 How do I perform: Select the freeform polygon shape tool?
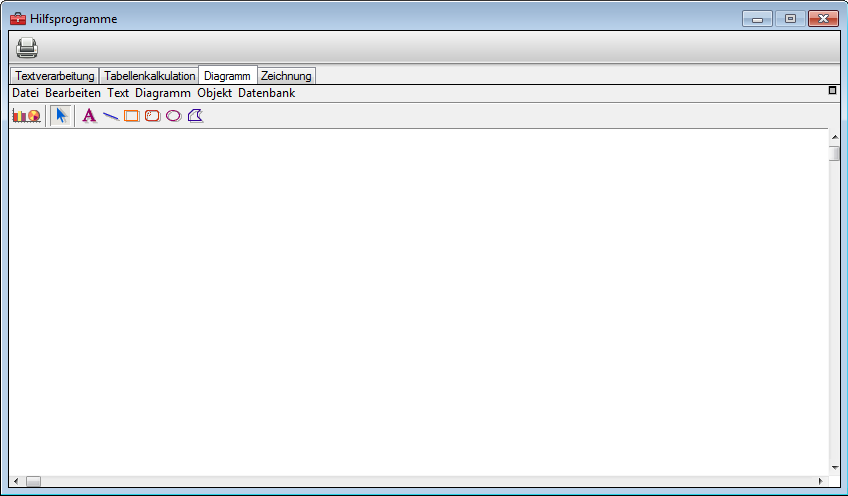click(195, 116)
